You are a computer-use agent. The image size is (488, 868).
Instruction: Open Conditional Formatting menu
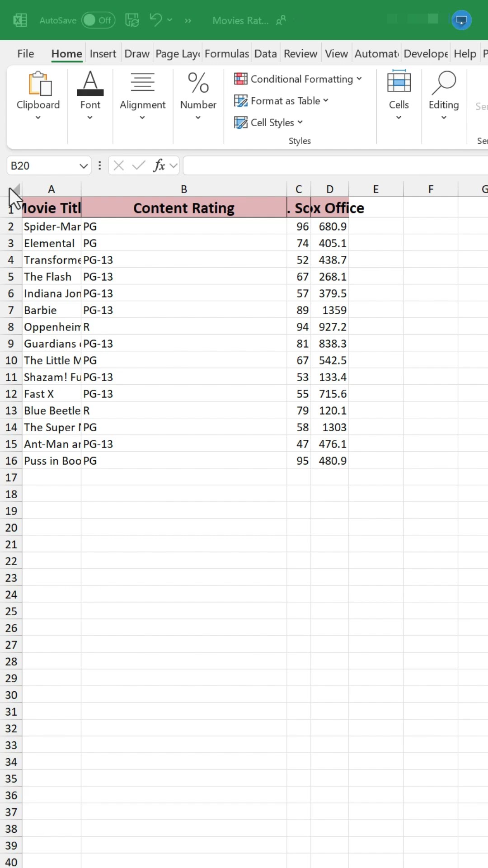click(x=298, y=79)
